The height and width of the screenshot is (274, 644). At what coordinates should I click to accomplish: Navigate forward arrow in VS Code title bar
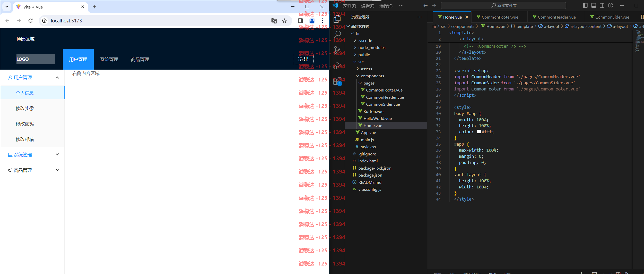point(434,6)
